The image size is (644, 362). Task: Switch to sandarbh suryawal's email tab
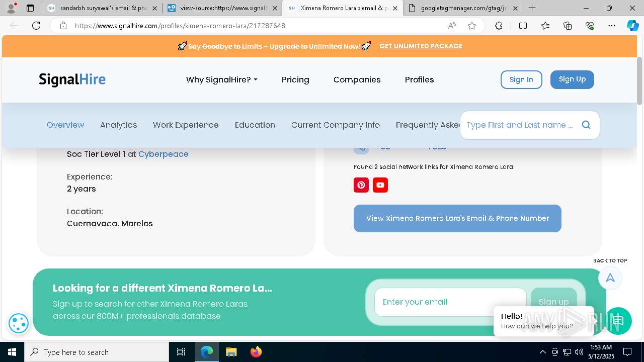(x=103, y=8)
